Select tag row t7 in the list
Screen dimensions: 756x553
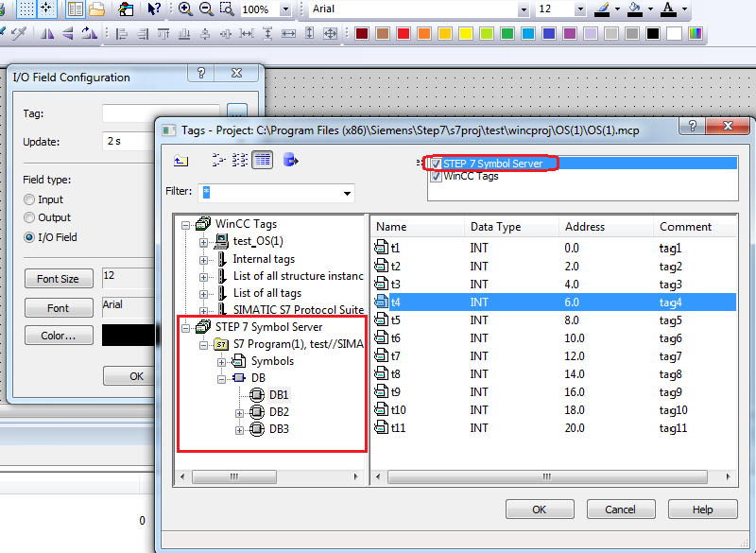pyautogui.click(x=555, y=356)
